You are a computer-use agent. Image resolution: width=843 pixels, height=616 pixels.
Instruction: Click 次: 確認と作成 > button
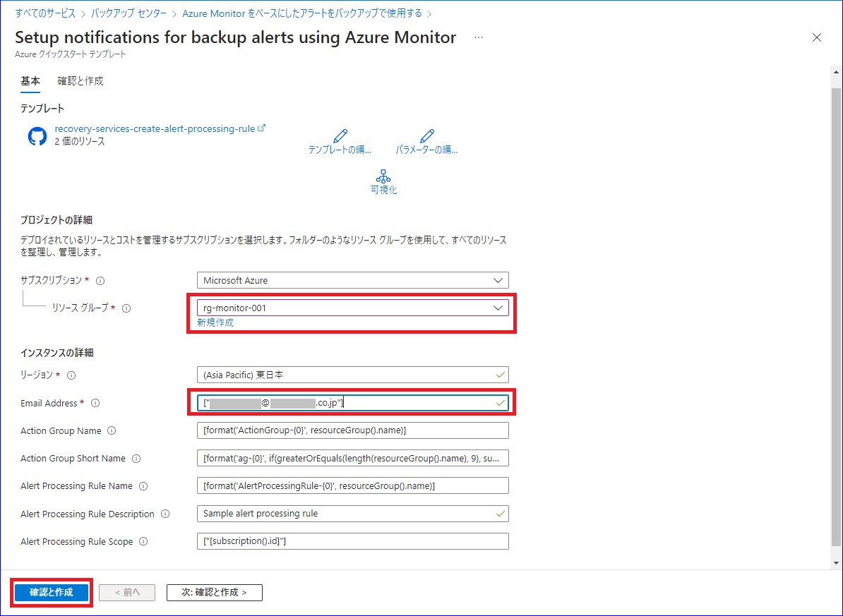(215, 592)
